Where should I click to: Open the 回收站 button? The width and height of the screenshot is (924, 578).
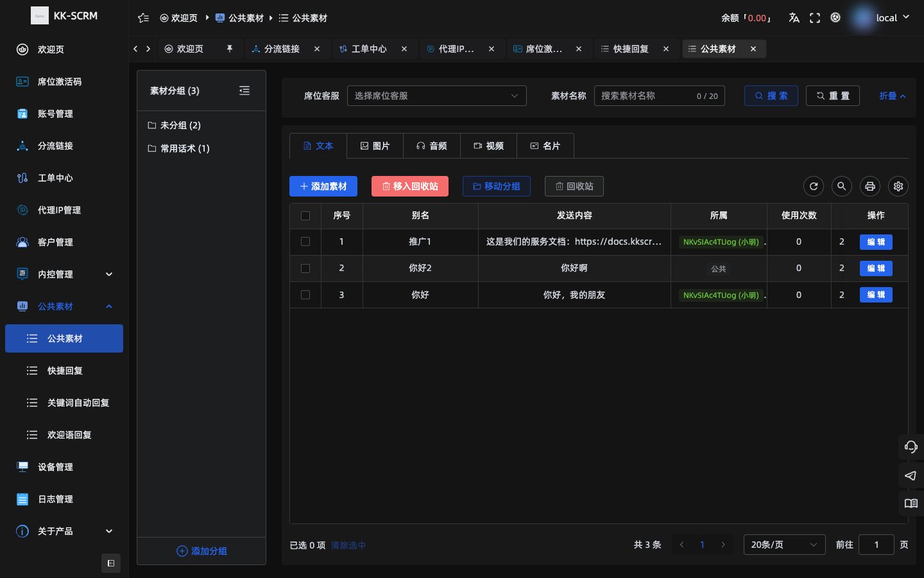574,186
